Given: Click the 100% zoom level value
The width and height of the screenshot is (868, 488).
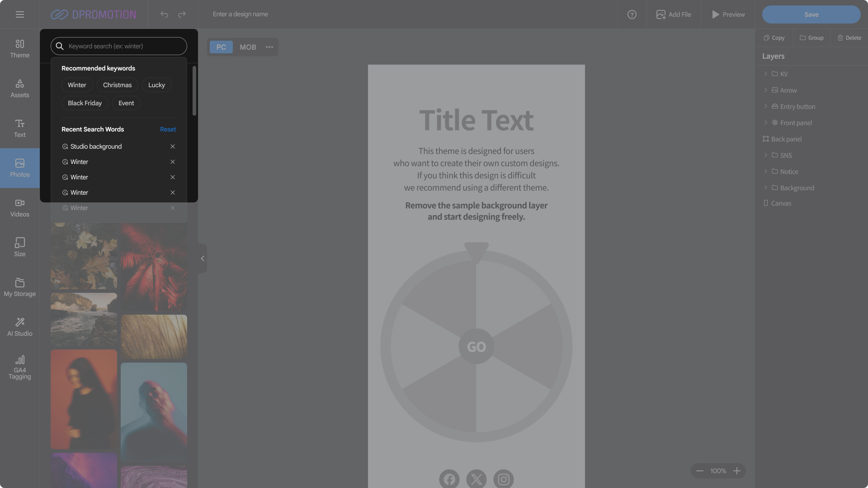Looking at the screenshot, I should pos(718,471).
